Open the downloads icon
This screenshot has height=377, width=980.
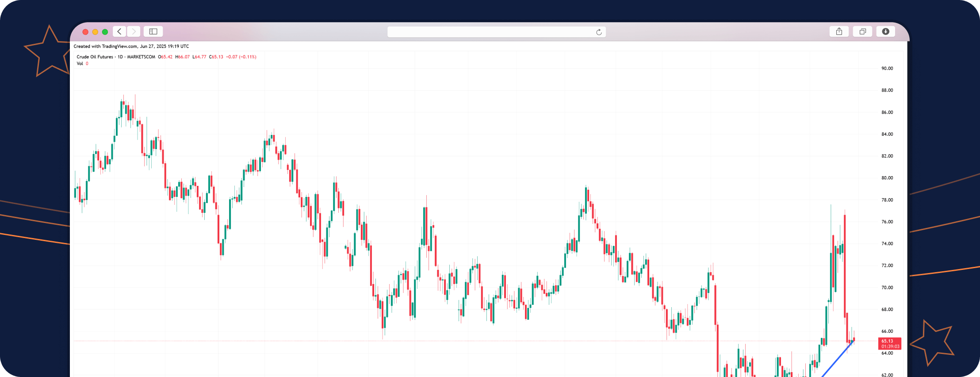click(x=885, y=31)
